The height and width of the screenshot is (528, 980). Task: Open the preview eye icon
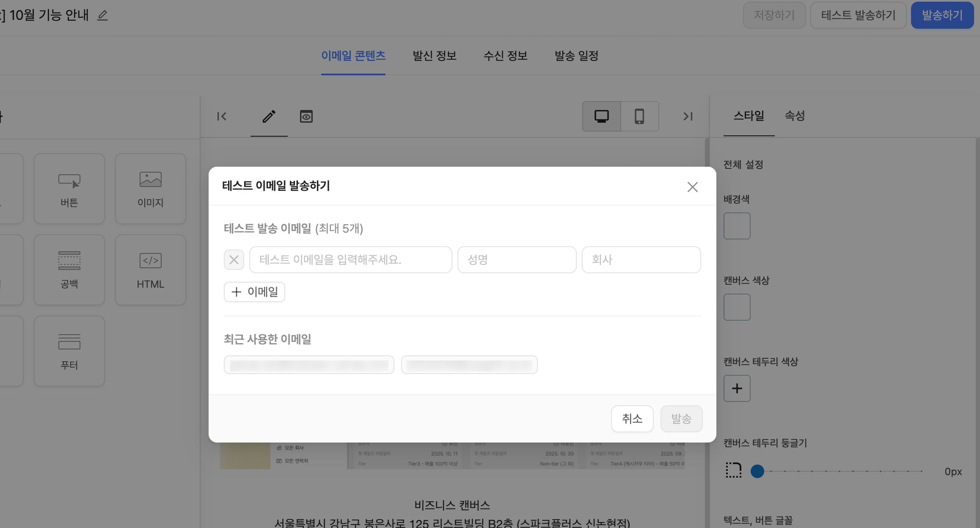(x=306, y=116)
